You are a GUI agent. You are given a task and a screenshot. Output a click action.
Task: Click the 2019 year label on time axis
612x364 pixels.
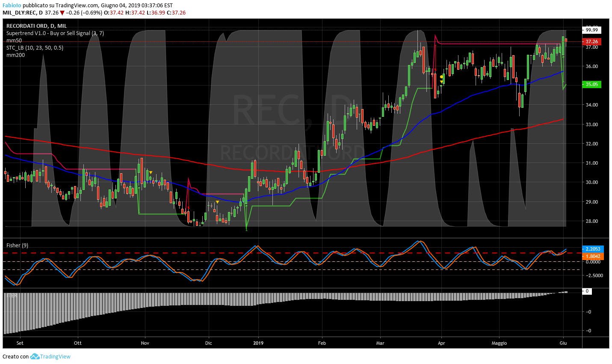258,343
